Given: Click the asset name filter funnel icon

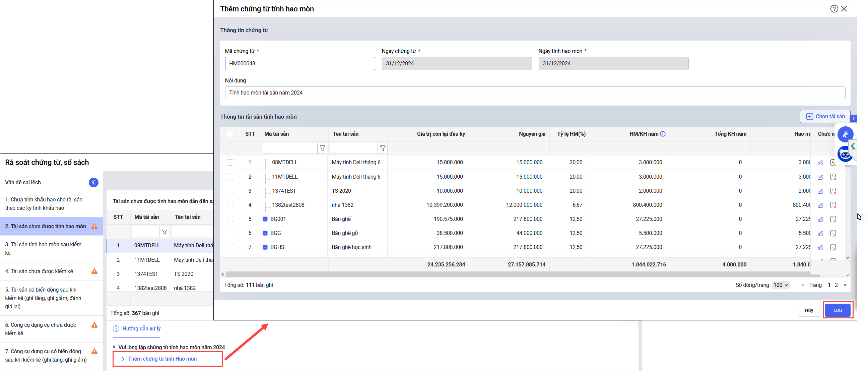Looking at the screenshot, I should (x=383, y=148).
